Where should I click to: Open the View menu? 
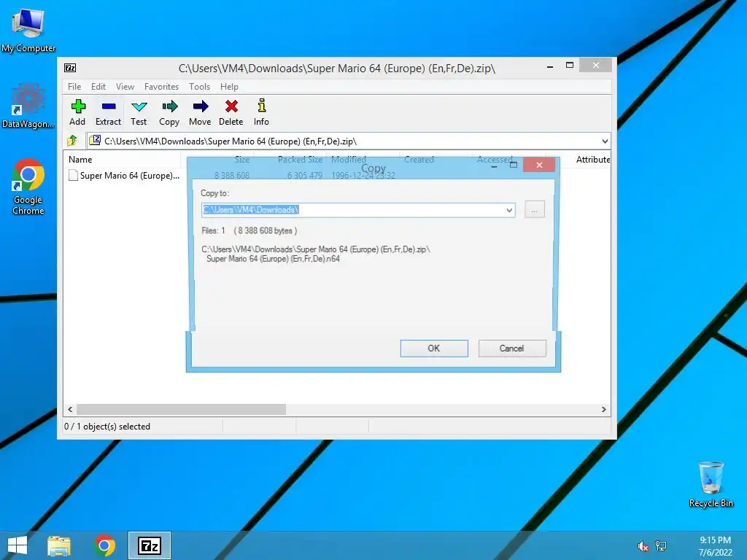click(125, 87)
